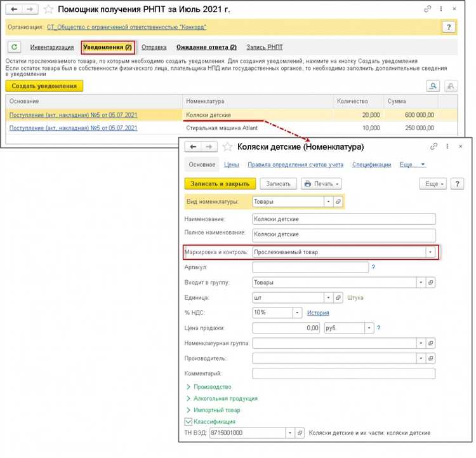Click the Создать уведомления button
476x458 pixels.
click(x=44, y=86)
